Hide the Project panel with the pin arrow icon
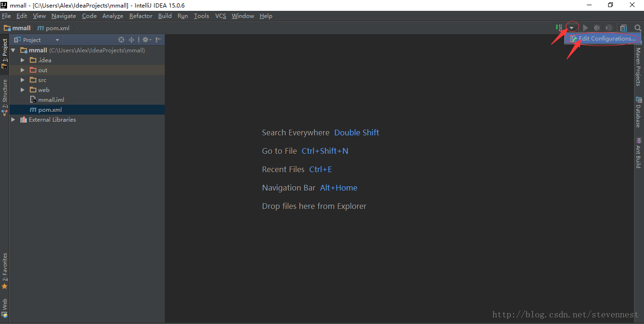644x324 pixels. tap(159, 40)
